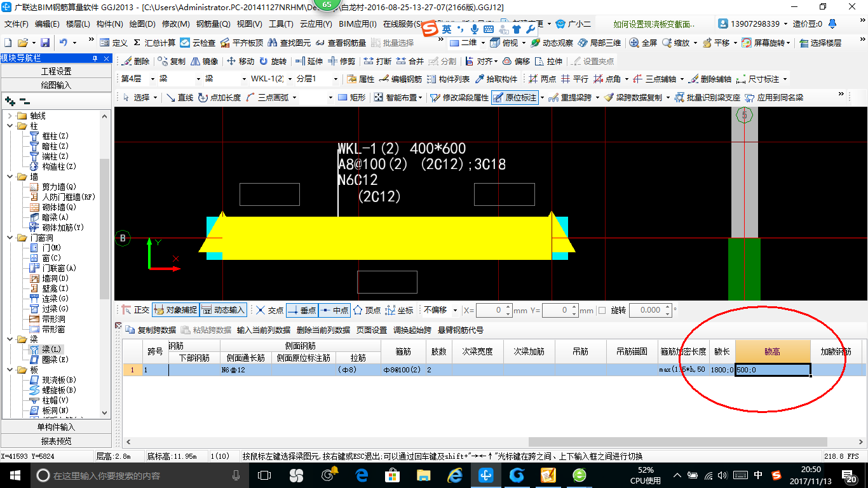Click the 报表预览 panel button
The width and height of the screenshot is (868, 488).
coord(56,441)
